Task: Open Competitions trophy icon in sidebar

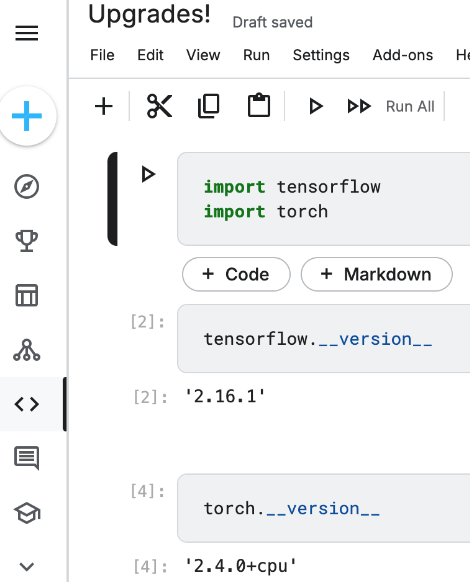Action: point(27,241)
